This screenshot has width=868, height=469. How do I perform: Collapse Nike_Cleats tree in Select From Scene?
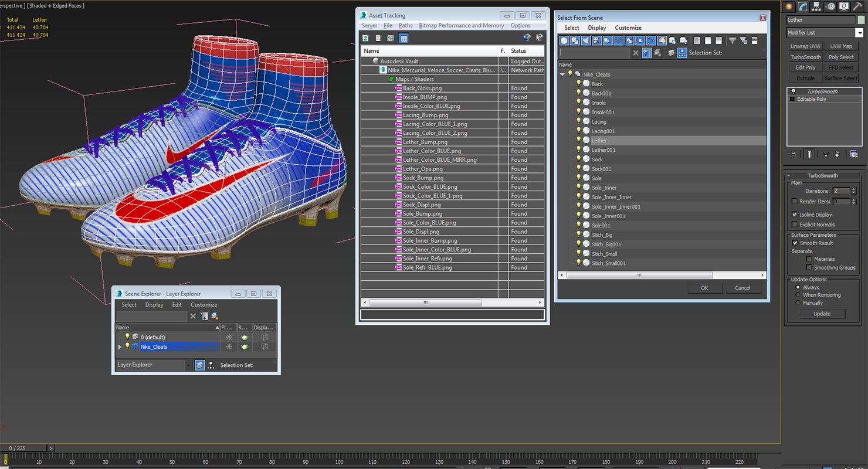(562, 74)
